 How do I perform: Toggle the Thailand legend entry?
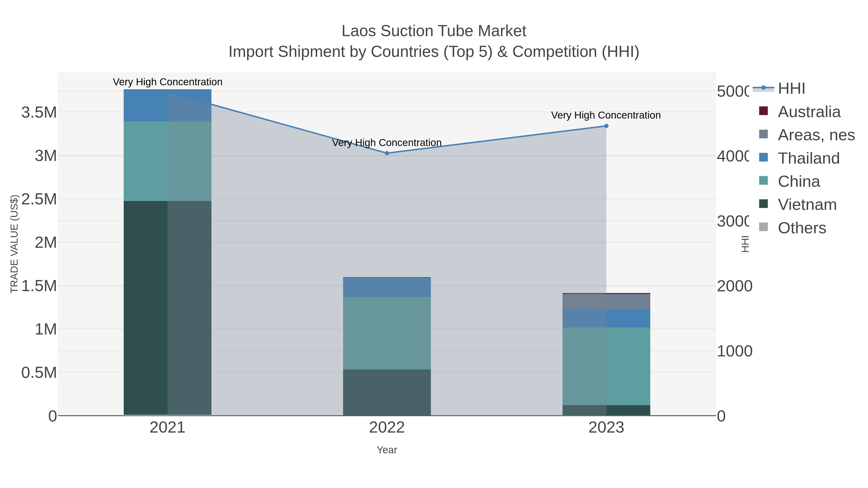(799, 158)
